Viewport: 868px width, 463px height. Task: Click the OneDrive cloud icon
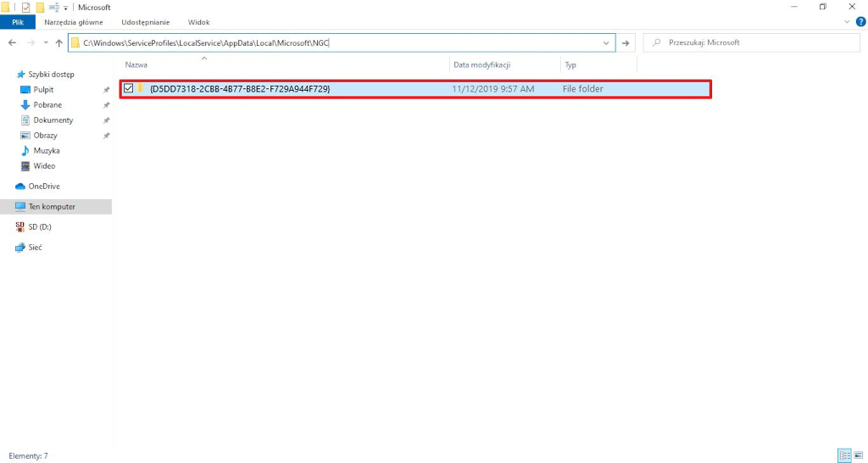pyautogui.click(x=20, y=186)
